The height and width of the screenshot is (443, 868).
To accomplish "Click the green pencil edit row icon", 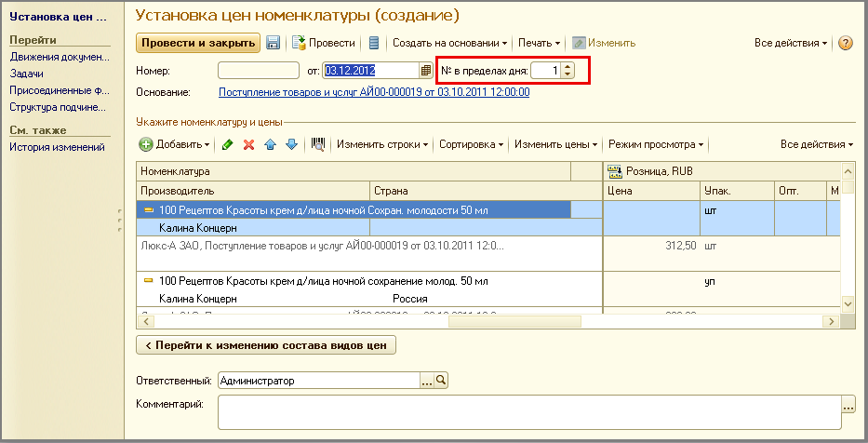I will [227, 144].
